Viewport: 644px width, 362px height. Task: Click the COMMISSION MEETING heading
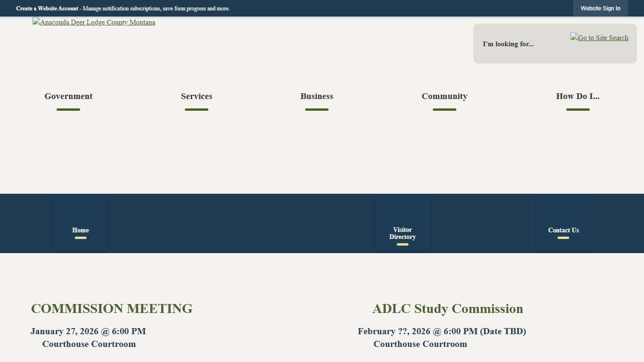(112, 309)
